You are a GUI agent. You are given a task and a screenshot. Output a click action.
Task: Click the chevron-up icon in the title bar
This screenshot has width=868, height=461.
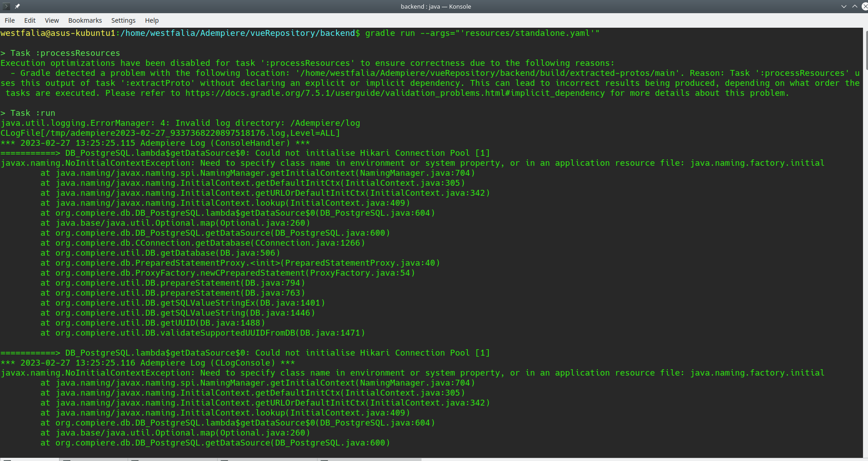[x=854, y=6]
